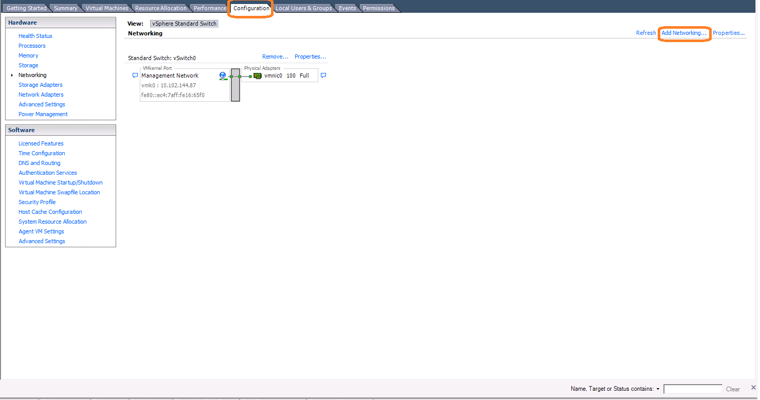Open Time Configuration
The height and width of the screenshot is (400, 760).
click(x=42, y=153)
